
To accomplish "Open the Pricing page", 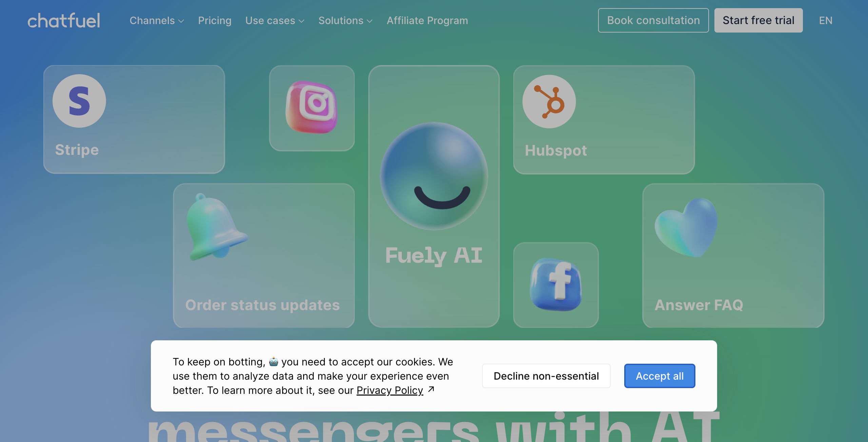I will (x=215, y=20).
